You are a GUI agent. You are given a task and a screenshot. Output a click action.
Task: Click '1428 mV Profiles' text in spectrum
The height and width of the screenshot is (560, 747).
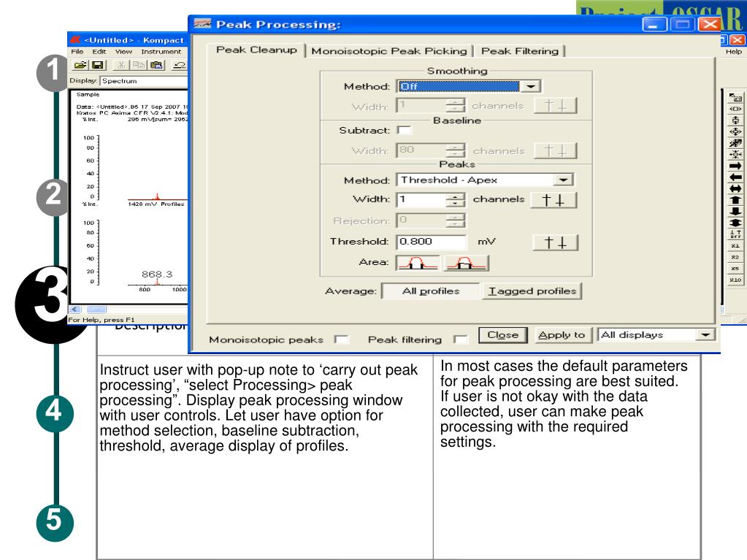156,204
